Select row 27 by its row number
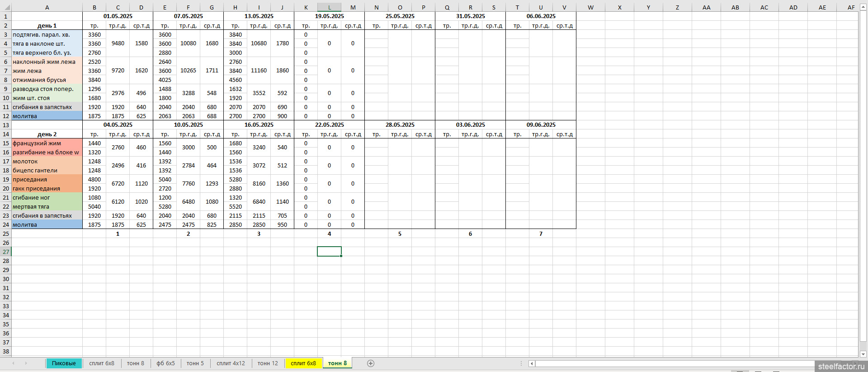Image resolution: width=868 pixels, height=372 pixels. click(6, 252)
